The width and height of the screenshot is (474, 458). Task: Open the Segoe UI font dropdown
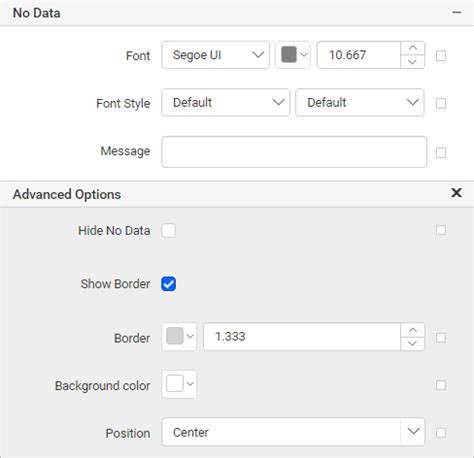pos(215,55)
